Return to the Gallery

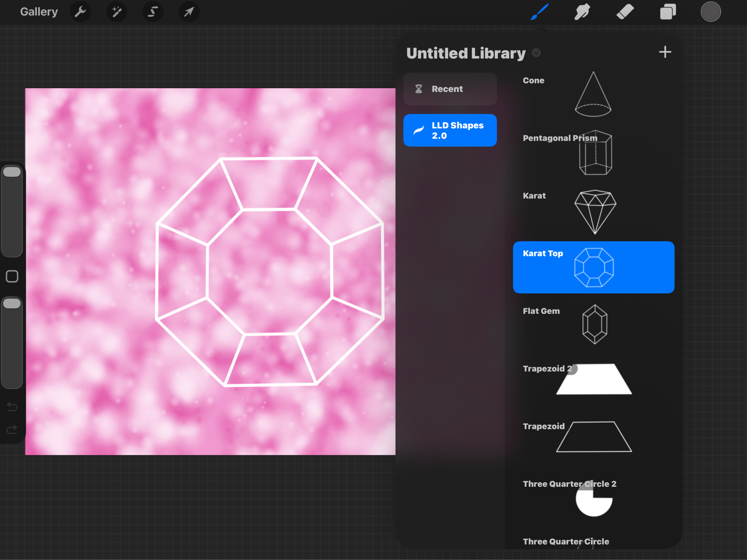(39, 12)
